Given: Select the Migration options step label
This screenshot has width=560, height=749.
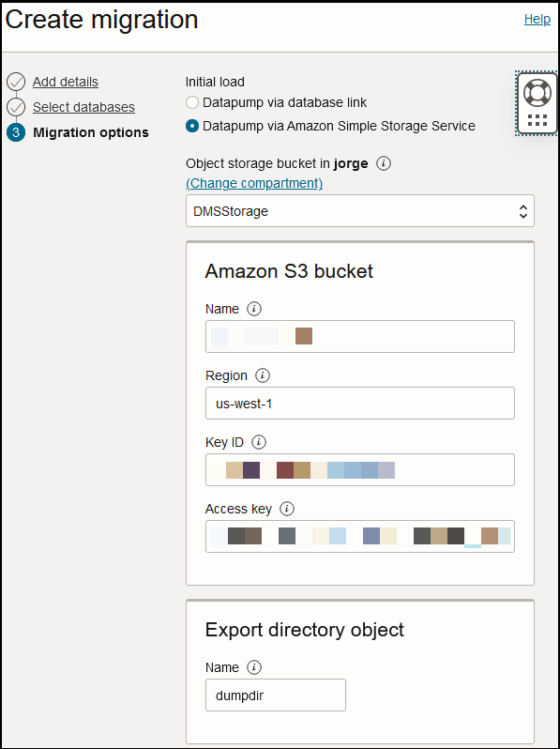Looking at the screenshot, I should (x=91, y=132).
